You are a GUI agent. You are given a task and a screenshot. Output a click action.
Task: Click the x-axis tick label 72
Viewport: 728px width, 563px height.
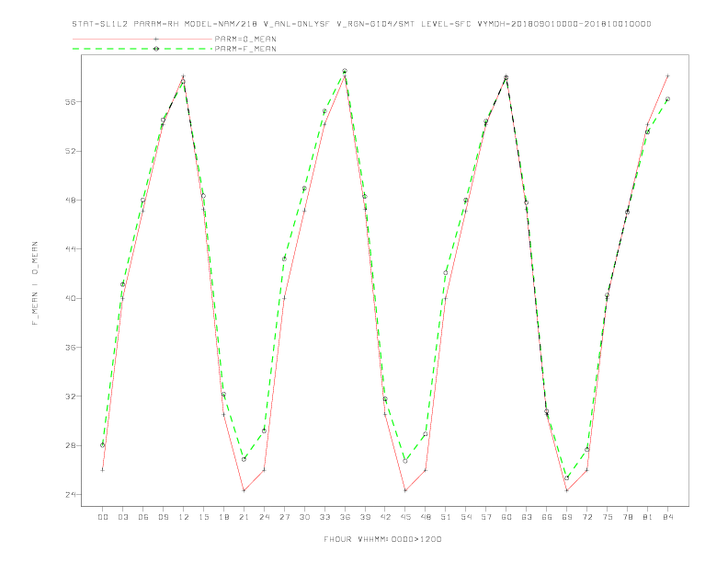(586, 517)
